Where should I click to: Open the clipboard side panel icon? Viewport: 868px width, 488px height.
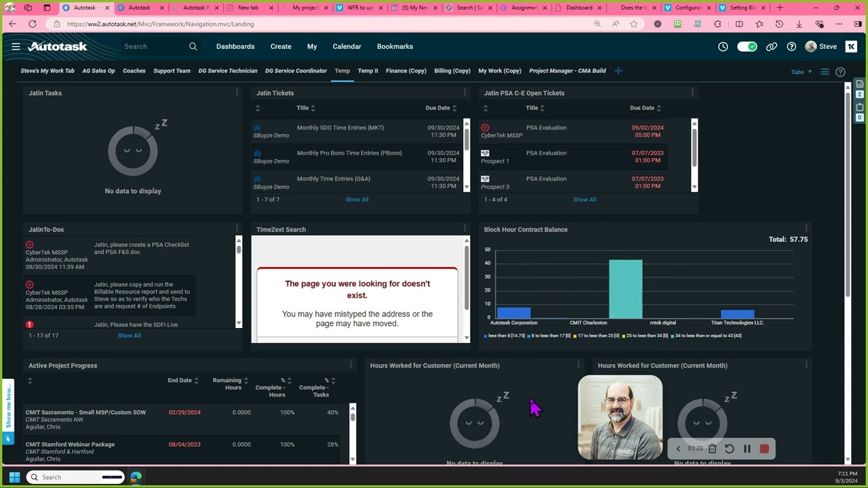tap(859, 107)
